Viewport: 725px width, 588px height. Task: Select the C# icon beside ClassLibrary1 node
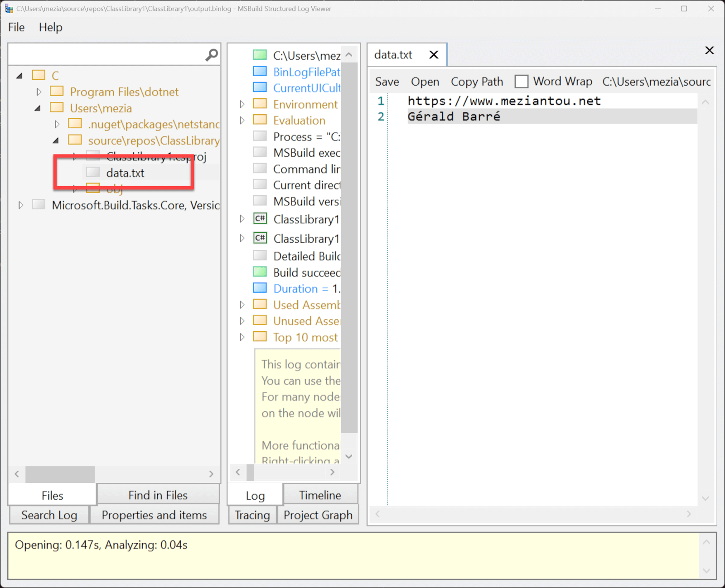(x=260, y=219)
